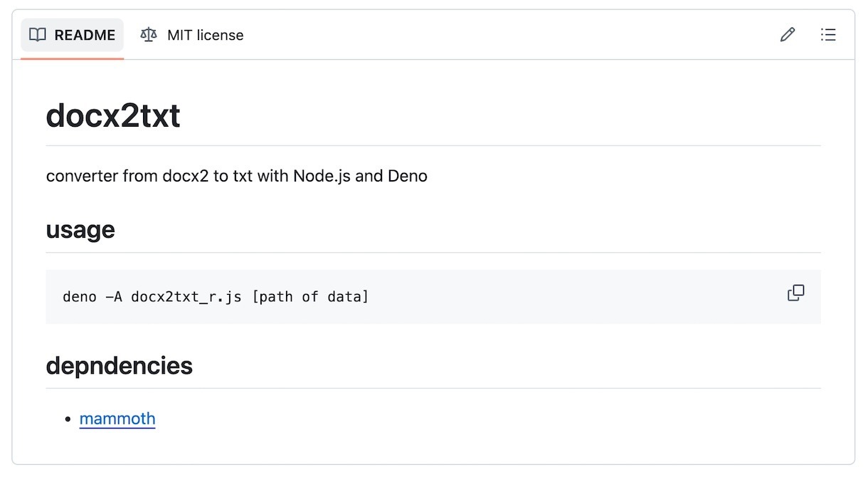Click the word deno in the command
The height and width of the screenshot is (477, 868).
[79, 297]
